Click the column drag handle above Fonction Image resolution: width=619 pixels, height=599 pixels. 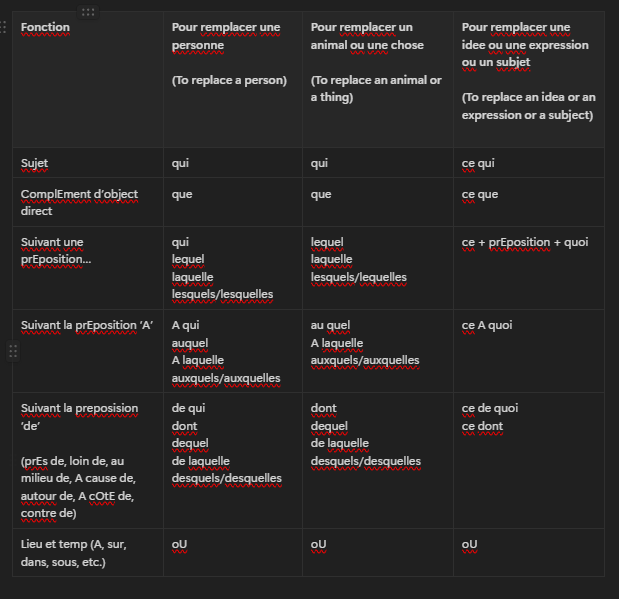88,12
